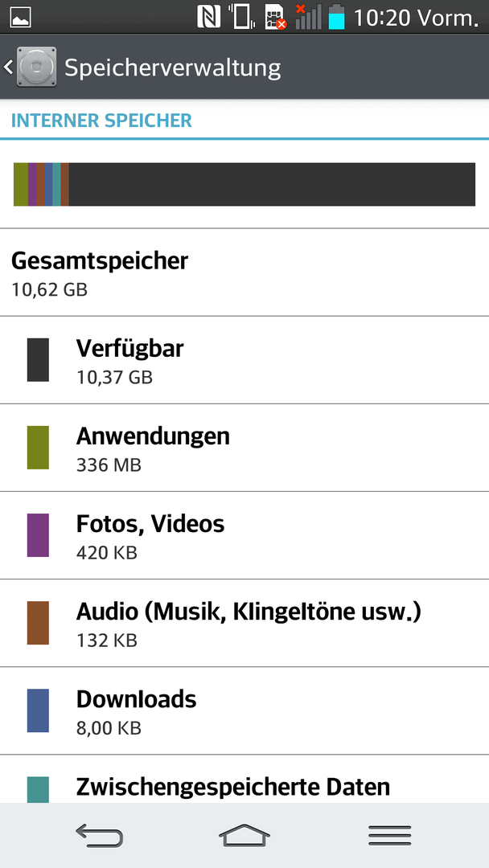Image resolution: width=489 pixels, height=868 pixels.
Task: Tap the dark Verfügbar segment of storage bar
Action: click(x=272, y=184)
